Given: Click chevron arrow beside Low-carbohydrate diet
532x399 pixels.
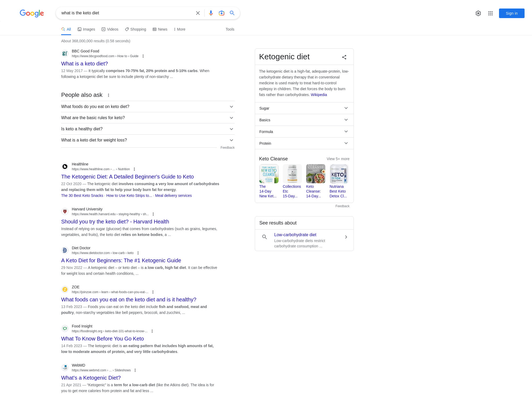Looking at the screenshot, I should point(346,237).
